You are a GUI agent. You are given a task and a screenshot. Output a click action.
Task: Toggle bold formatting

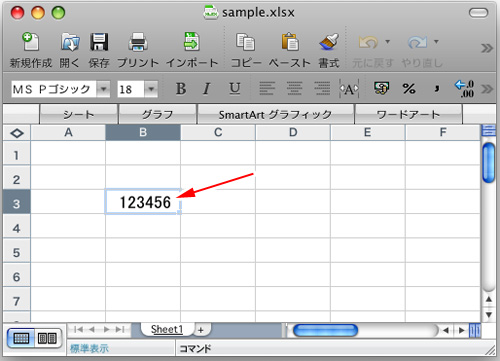181,89
